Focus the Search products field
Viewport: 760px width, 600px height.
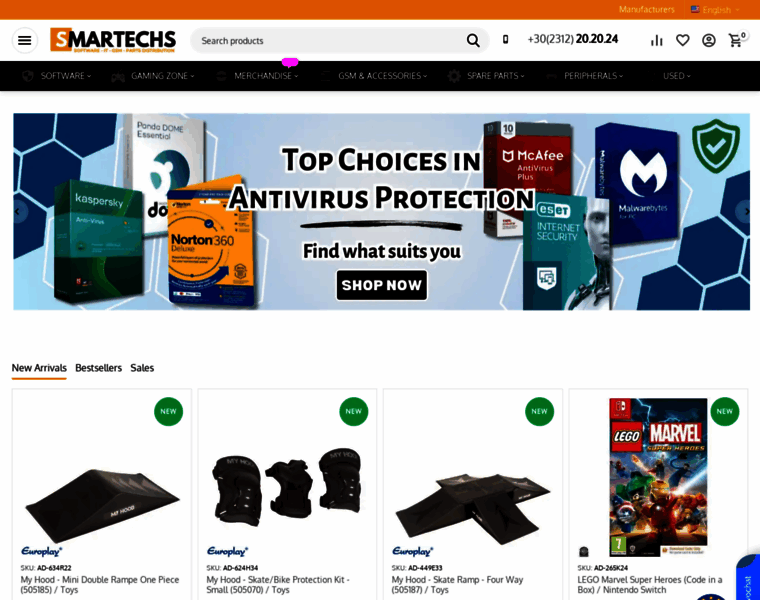332,40
